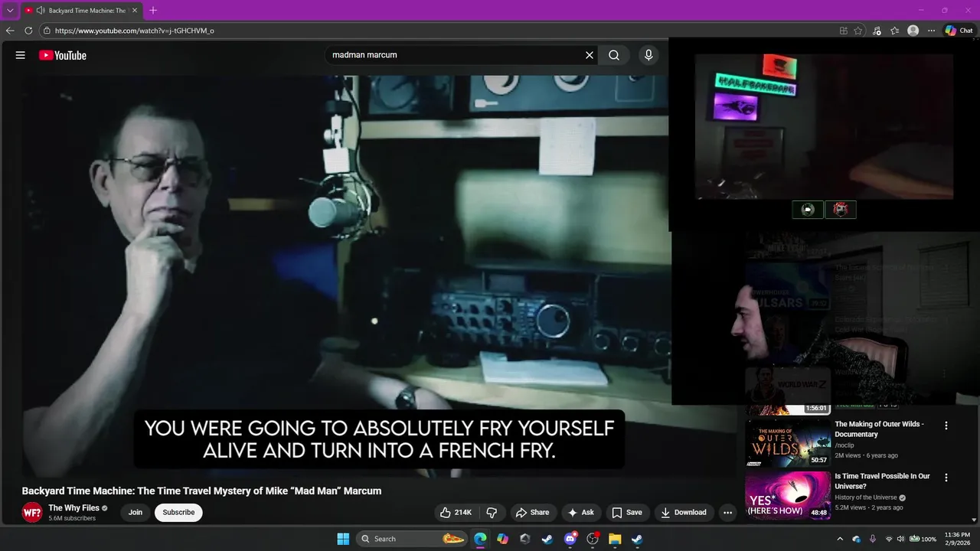Start voice search with the microphone icon
The height and width of the screenshot is (551, 980).
[648, 55]
